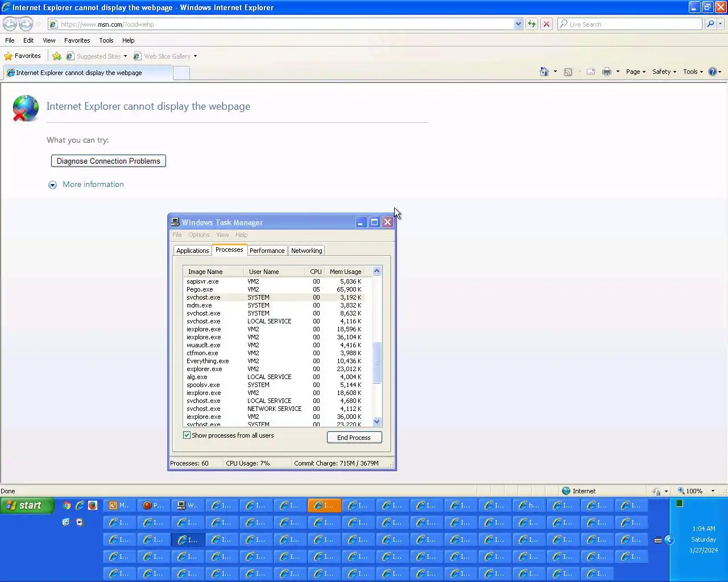728x582 pixels.
Task: Click the orange highlighted IE taskbar button
Action: pyautogui.click(x=324, y=505)
